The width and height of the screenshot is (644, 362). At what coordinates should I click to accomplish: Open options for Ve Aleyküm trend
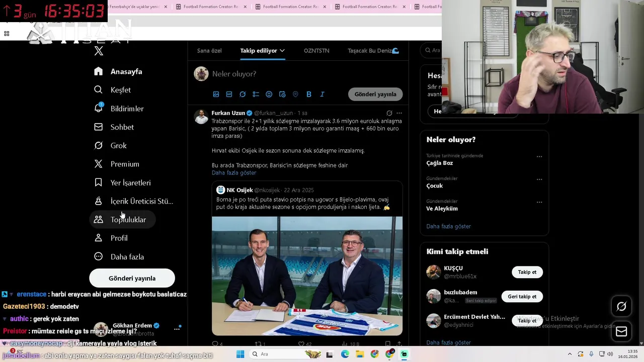point(539,202)
